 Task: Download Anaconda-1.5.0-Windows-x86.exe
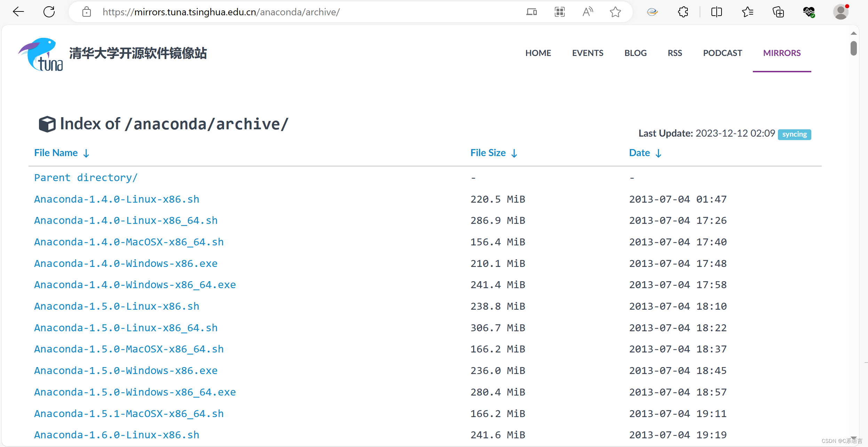pyautogui.click(x=126, y=371)
